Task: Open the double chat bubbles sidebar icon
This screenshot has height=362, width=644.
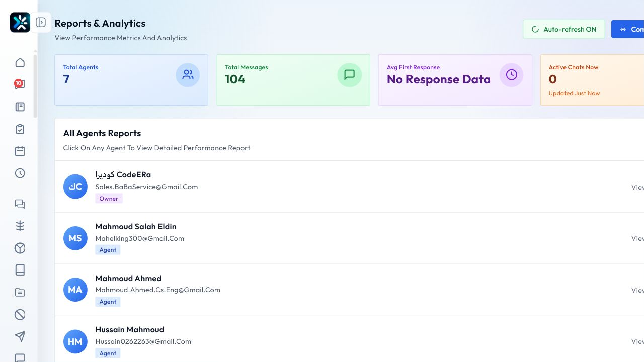Action: pyautogui.click(x=20, y=204)
